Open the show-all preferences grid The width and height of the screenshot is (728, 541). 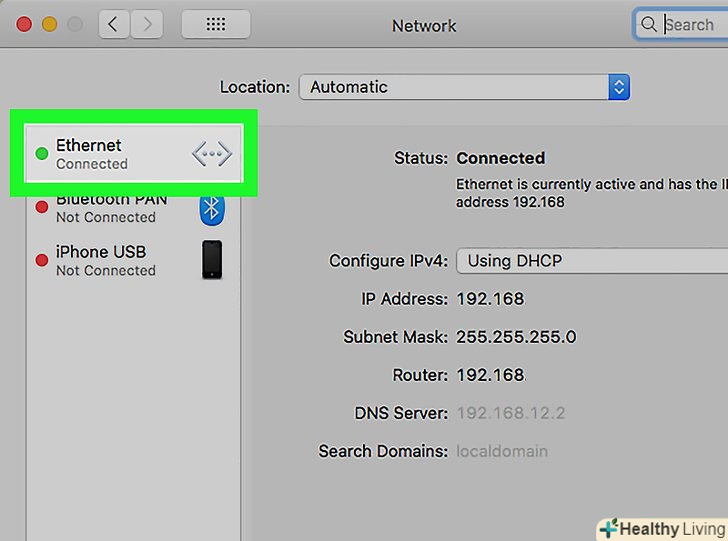tap(215, 25)
